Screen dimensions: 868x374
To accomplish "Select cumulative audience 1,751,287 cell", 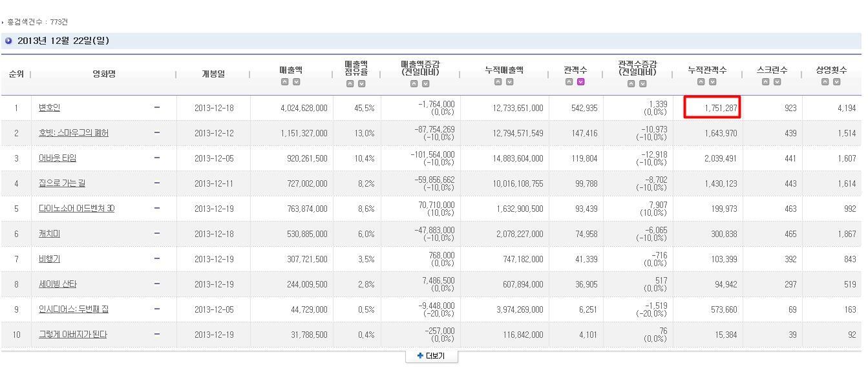I will click(712, 108).
